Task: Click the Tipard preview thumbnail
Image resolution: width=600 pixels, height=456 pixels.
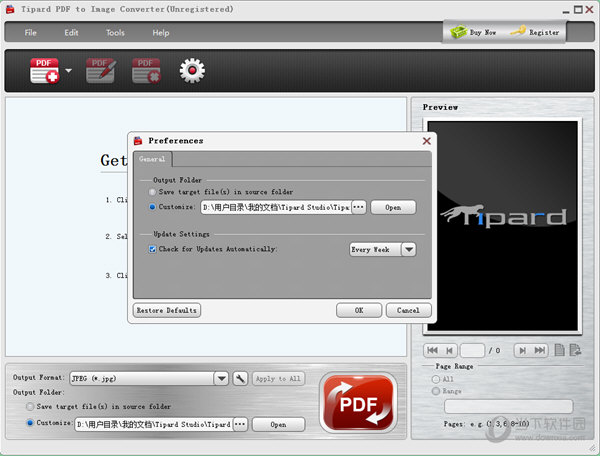Action: point(502,226)
